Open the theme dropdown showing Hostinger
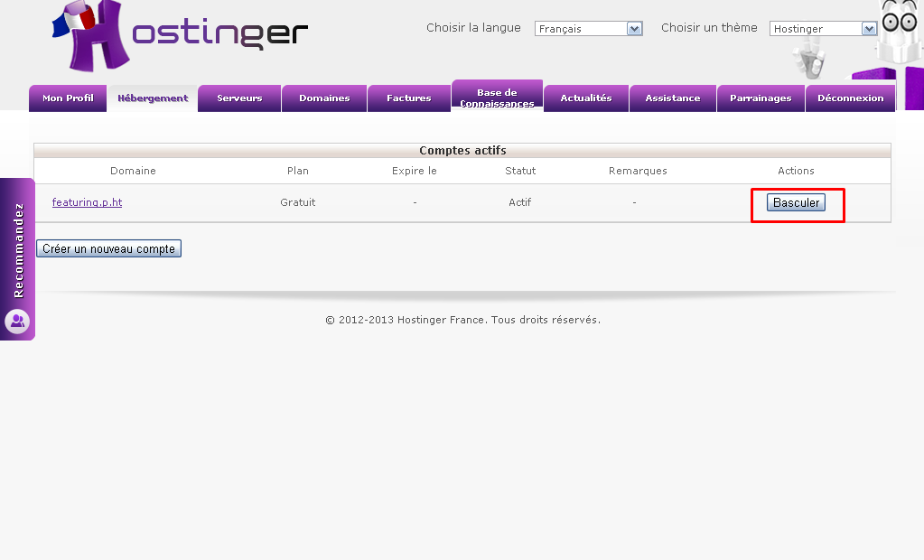Image resolution: width=924 pixels, height=560 pixels. pos(823,28)
